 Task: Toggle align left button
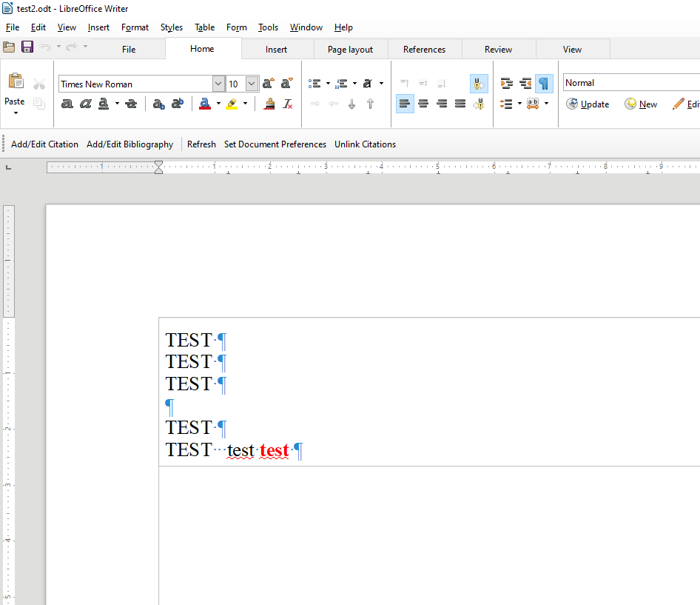[404, 104]
